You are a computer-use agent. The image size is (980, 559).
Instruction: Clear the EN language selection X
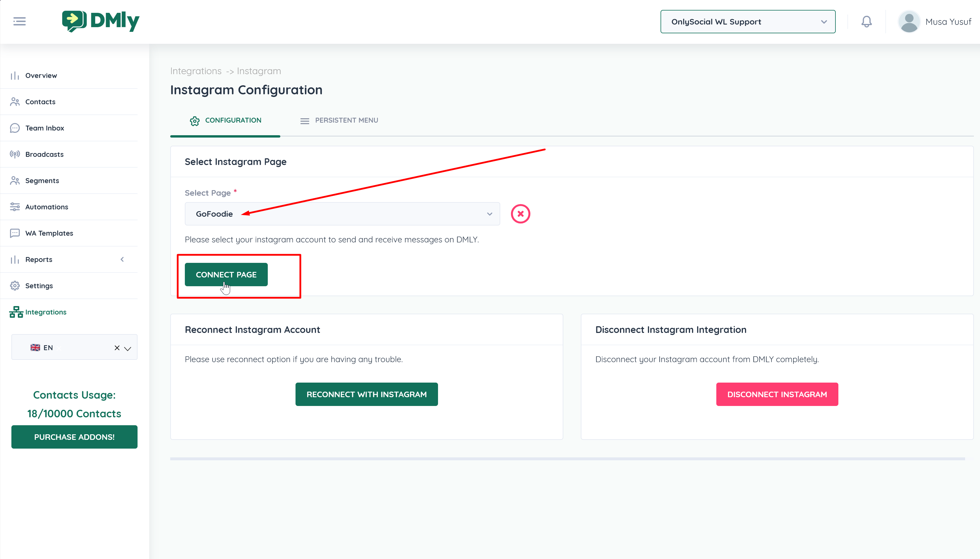[x=117, y=348]
